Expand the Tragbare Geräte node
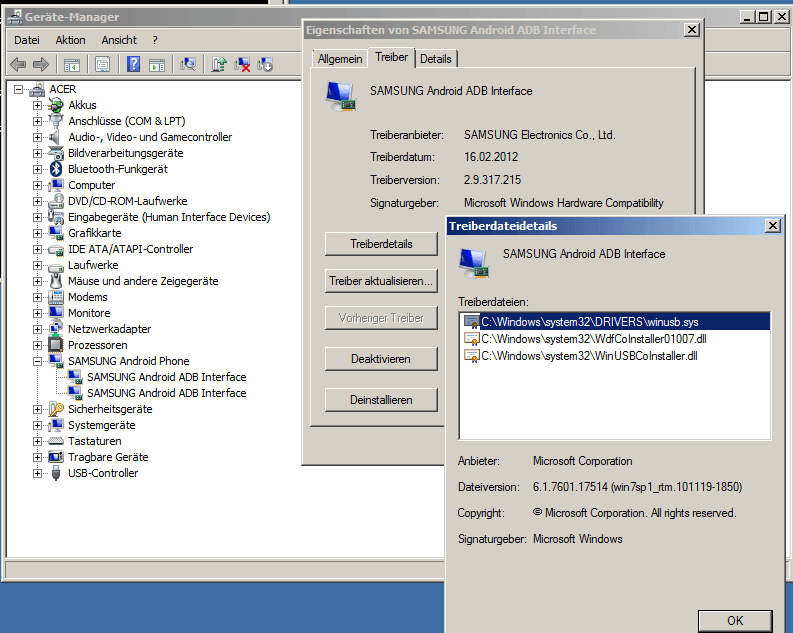The height and width of the screenshot is (633, 793). (x=37, y=458)
